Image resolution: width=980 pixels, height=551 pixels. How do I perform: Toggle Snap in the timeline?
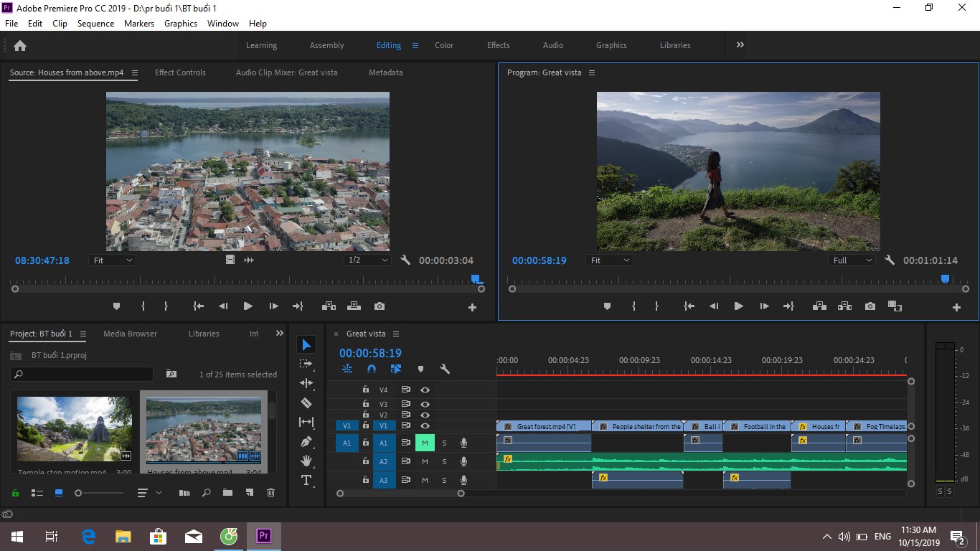coord(372,369)
